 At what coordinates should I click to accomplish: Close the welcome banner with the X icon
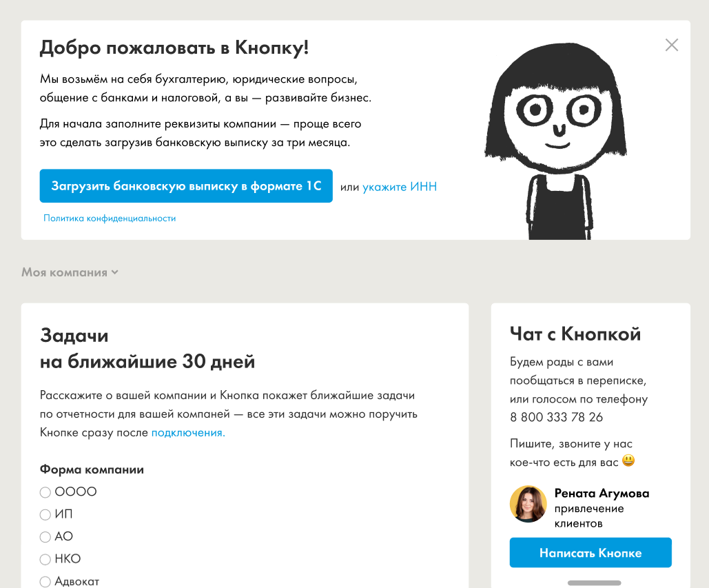(x=671, y=45)
